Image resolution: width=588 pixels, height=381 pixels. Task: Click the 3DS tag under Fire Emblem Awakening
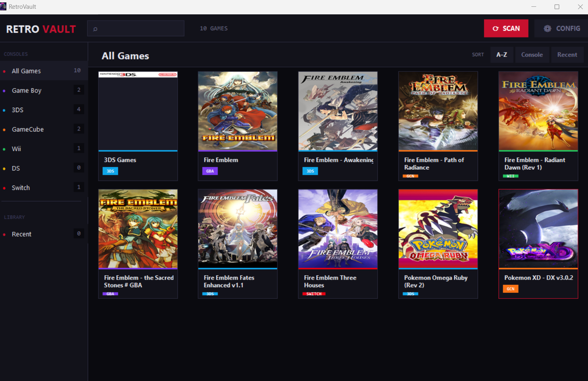(x=310, y=171)
